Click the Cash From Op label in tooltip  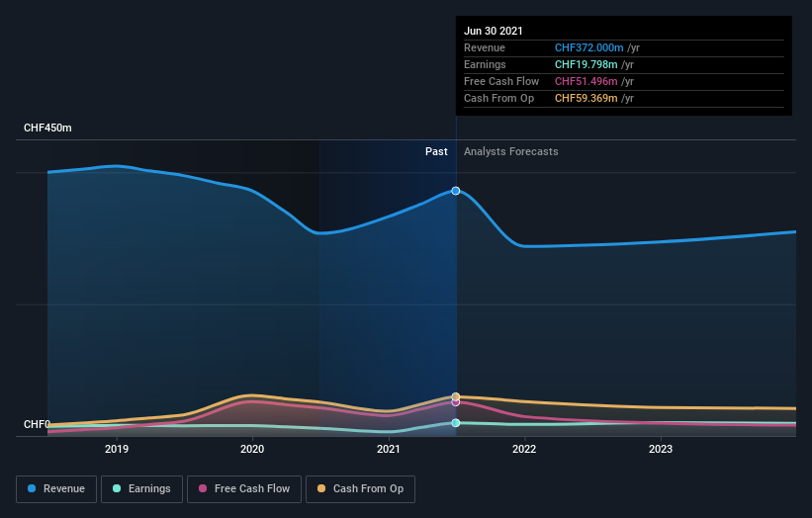point(498,98)
